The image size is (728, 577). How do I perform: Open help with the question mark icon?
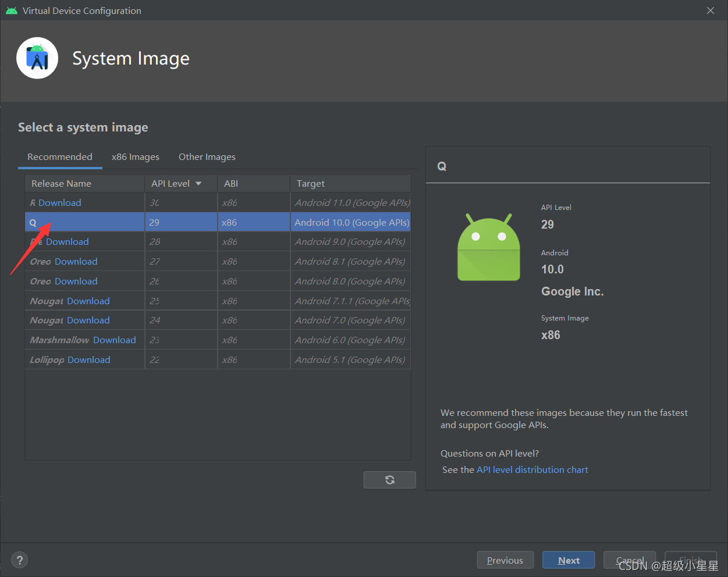point(20,560)
